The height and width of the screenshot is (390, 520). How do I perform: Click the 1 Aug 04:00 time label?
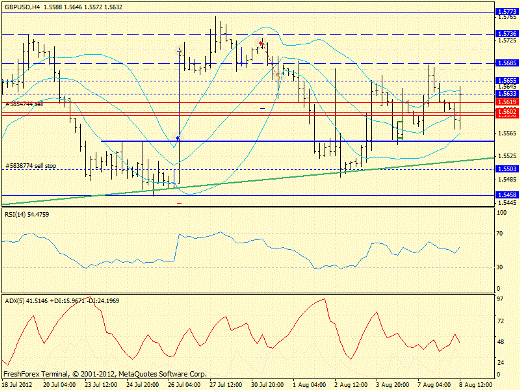click(x=310, y=385)
